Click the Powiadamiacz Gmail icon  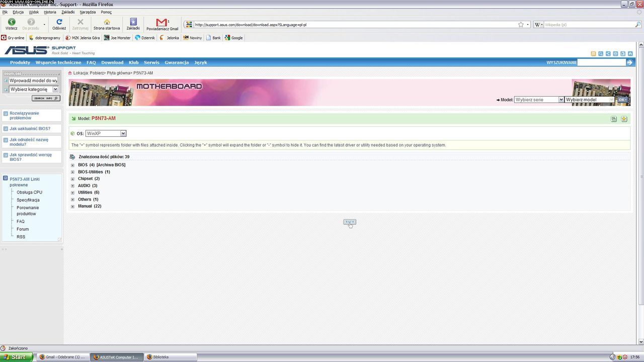pyautogui.click(x=162, y=22)
